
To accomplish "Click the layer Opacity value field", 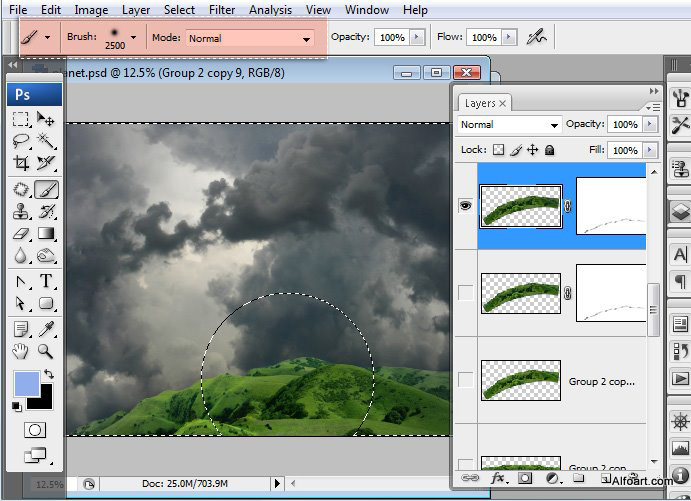I will pyautogui.click(x=624, y=125).
